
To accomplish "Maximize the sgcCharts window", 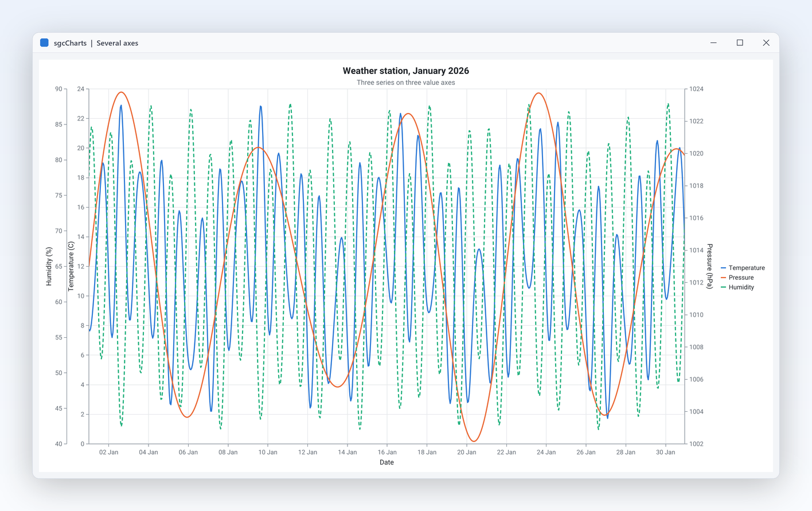I will pyautogui.click(x=740, y=43).
